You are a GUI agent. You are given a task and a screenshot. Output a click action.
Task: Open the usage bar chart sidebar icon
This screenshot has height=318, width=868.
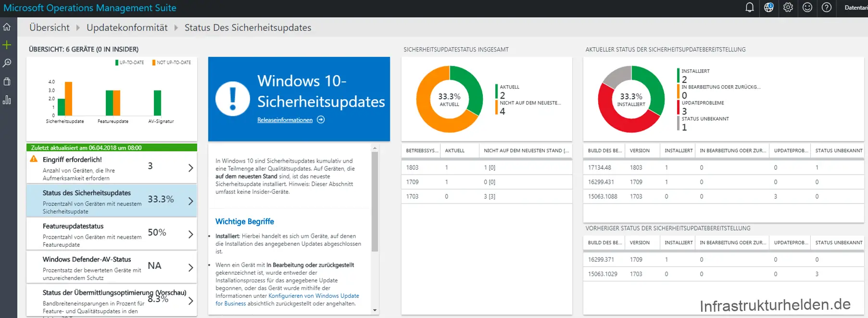point(7,100)
